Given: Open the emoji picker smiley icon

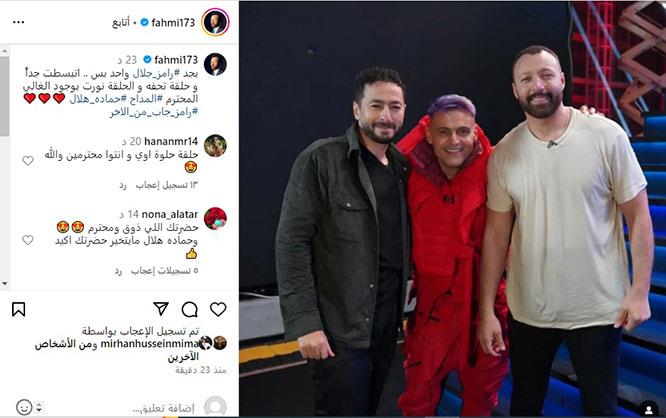Looking at the screenshot, I should point(24,407).
